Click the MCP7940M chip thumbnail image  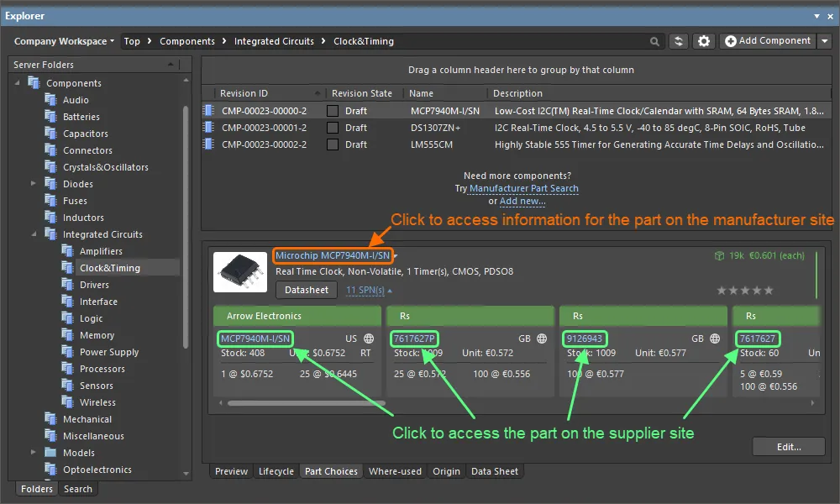[240, 272]
